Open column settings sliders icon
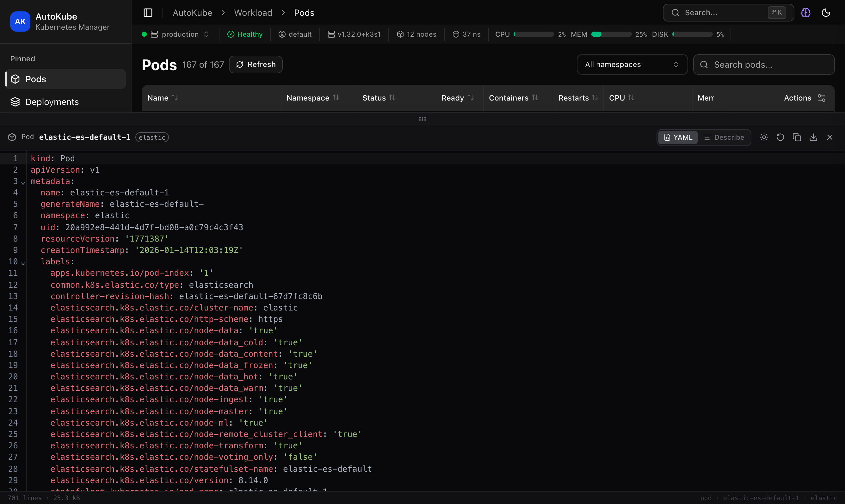The width and height of the screenshot is (845, 504). click(821, 98)
